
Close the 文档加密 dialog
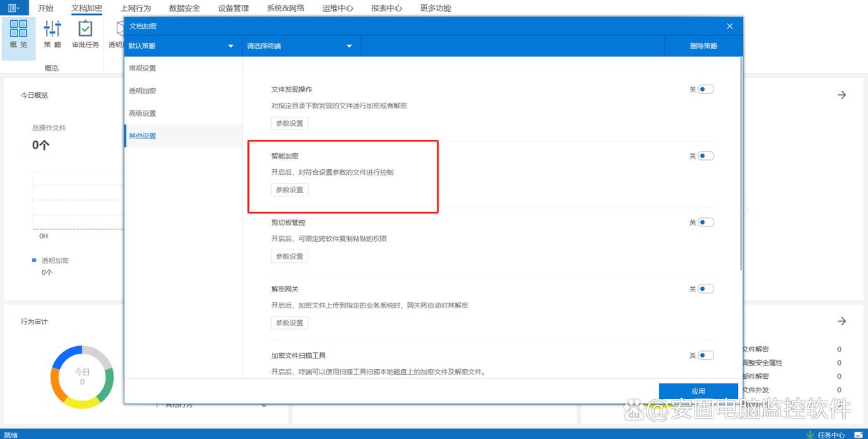point(730,26)
